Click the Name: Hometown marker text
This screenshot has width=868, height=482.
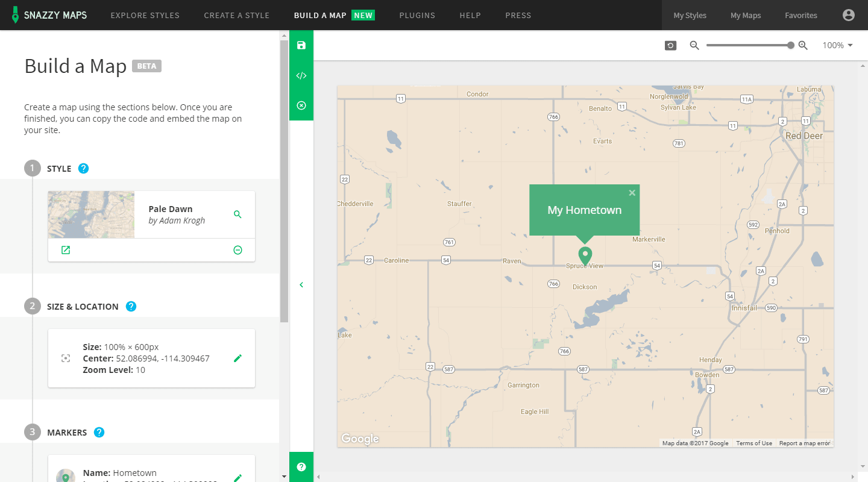click(120, 473)
